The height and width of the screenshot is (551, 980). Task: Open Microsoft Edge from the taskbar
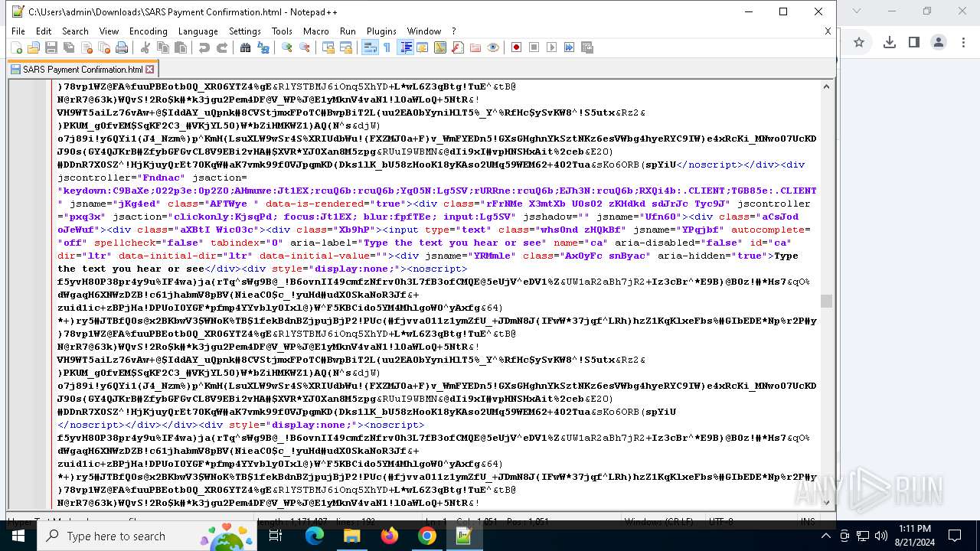315,536
